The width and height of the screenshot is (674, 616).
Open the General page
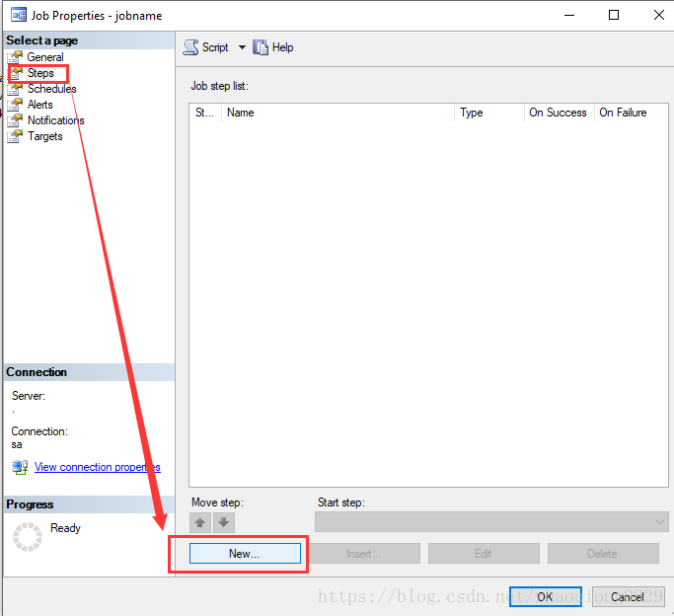coord(45,57)
